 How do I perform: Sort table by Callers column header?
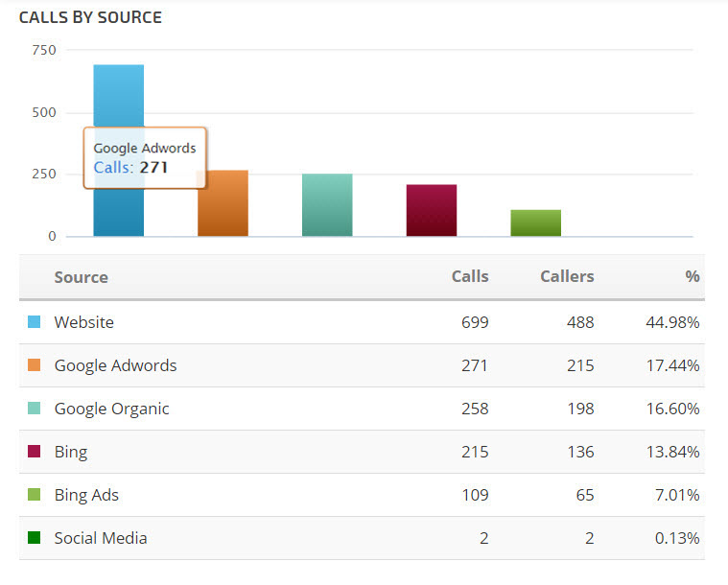[x=567, y=276]
